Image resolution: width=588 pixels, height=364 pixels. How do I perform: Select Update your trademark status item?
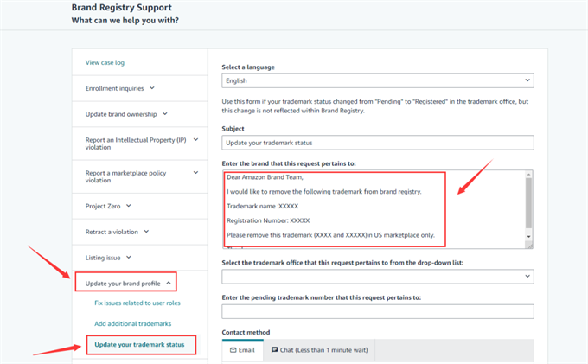coord(139,344)
